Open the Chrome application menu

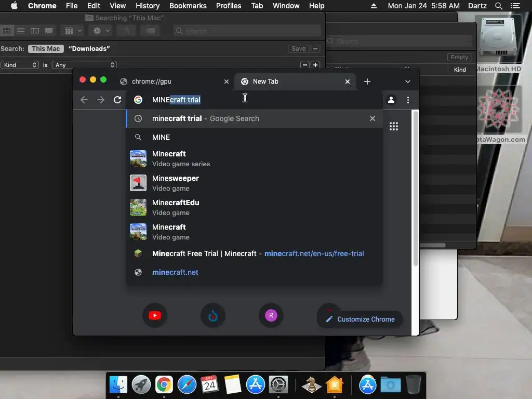[42, 6]
